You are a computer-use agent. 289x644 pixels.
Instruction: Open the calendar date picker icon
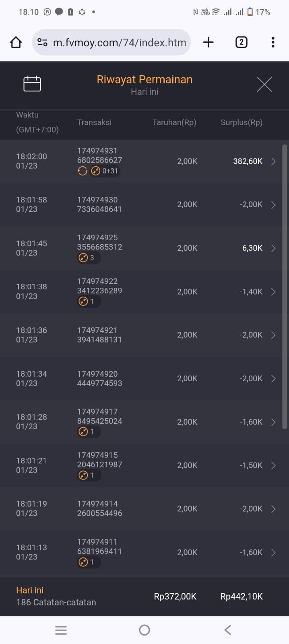tap(32, 84)
